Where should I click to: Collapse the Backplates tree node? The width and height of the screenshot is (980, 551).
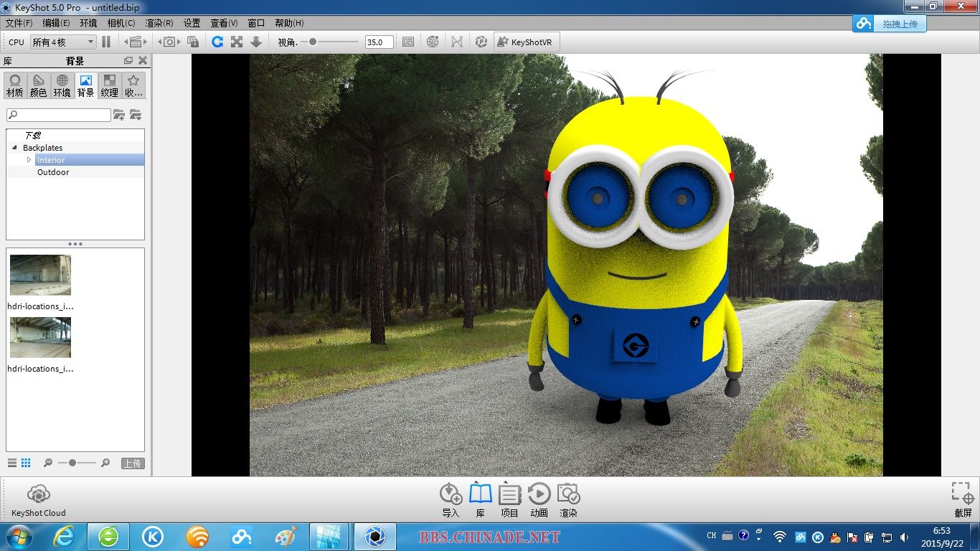pyautogui.click(x=15, y=148)
